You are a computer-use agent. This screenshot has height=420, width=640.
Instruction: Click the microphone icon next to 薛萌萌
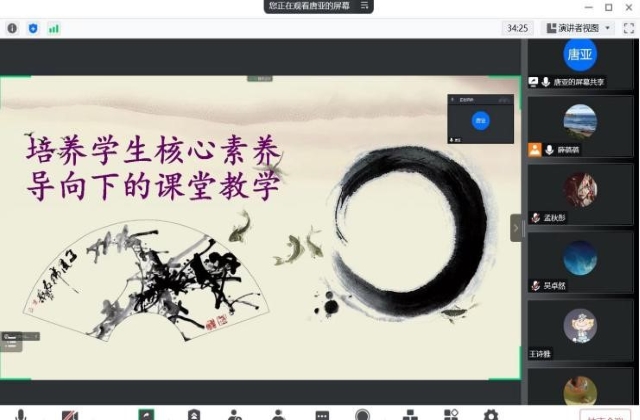(549, 150)
